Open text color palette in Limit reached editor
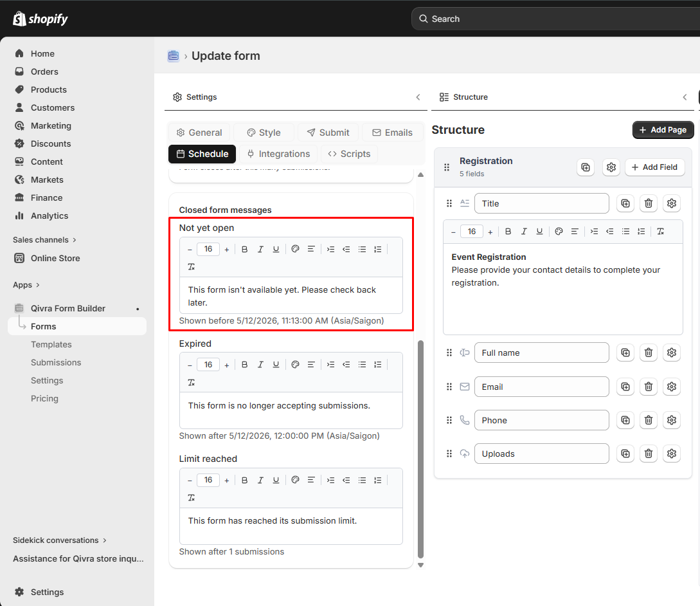The height and width of the screenshot is (606, 700). pos(295,480)
